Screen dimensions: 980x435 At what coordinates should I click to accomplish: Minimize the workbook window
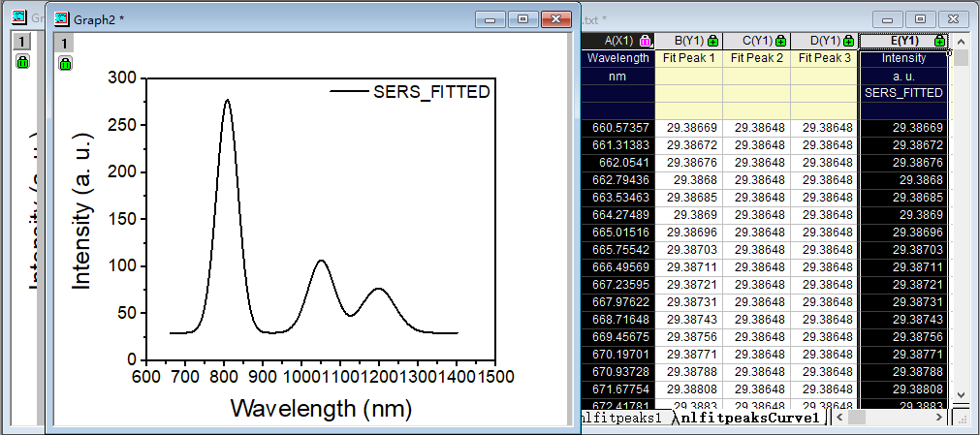coord(888,19)
